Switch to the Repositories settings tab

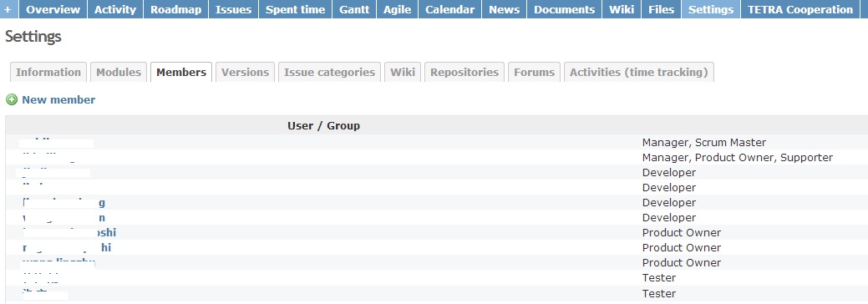click(464, 72)
